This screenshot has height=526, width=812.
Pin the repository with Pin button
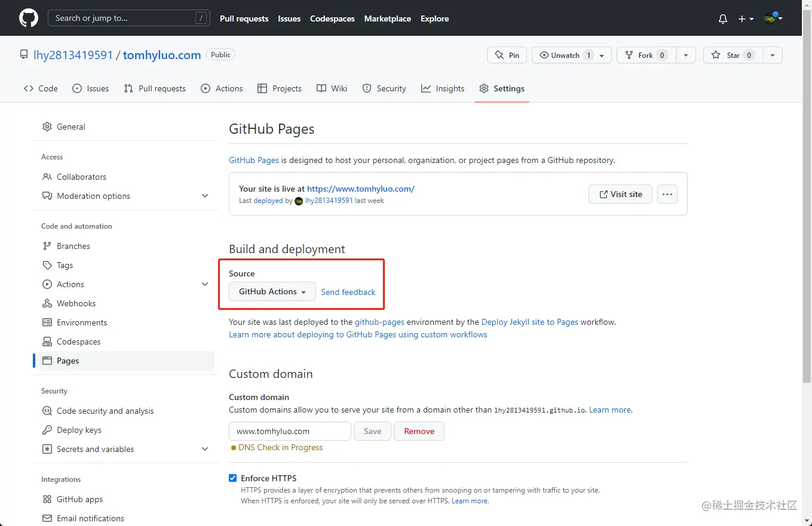pyautogui.click(x=507, y=55)
